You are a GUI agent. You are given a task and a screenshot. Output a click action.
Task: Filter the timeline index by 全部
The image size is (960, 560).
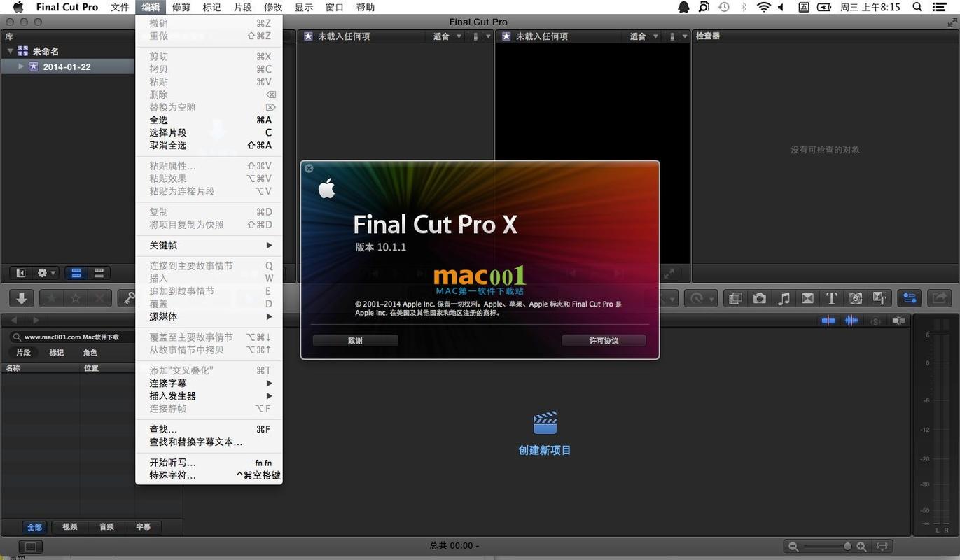(34, 527)
